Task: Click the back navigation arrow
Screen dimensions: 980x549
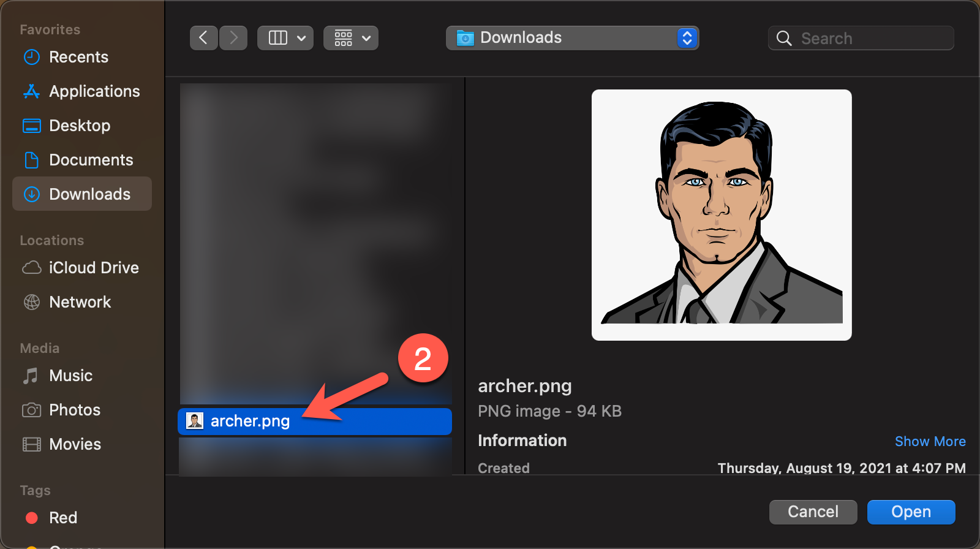Action: [x=203, y=38]
